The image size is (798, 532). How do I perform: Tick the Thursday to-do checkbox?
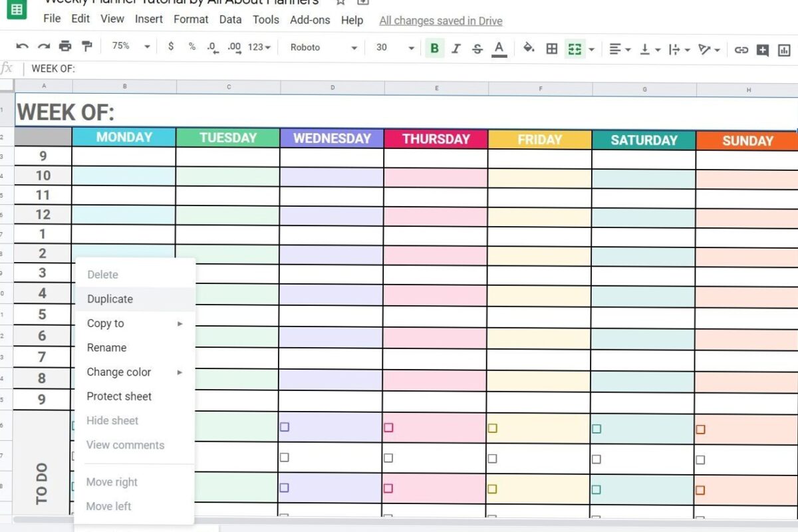coord(388,429)
